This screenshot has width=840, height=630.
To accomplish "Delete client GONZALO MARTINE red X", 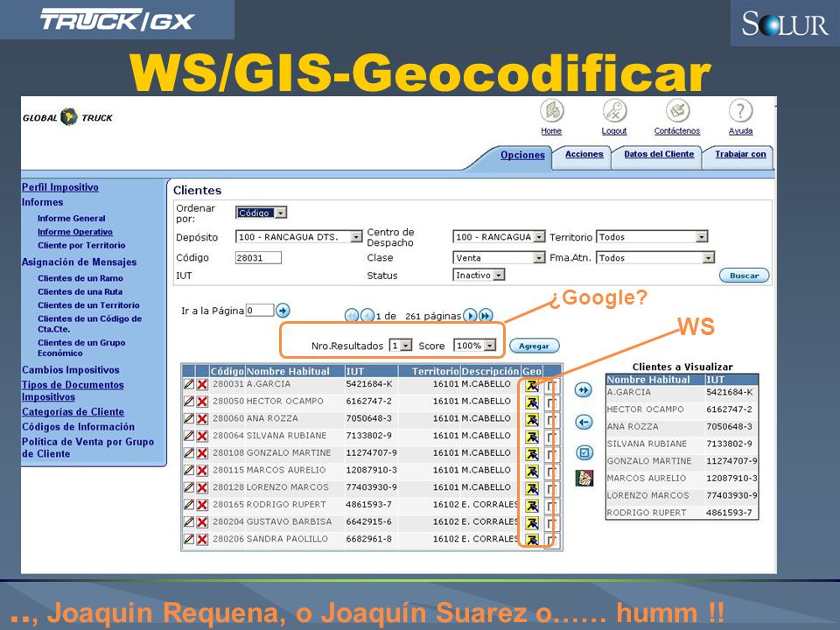I will click(202, 452).
